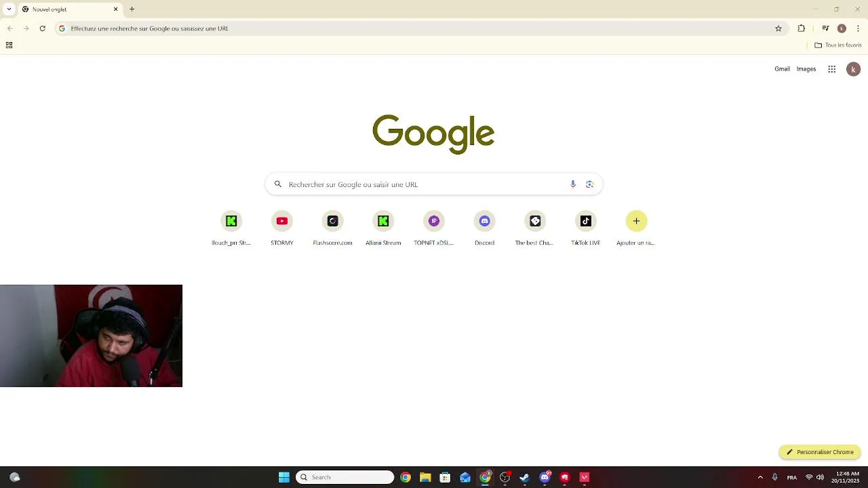The height and width of the screenshot is (488, 868).
Task: Open the TikTok LIVE shortcut
Action: tap(586, 228)
